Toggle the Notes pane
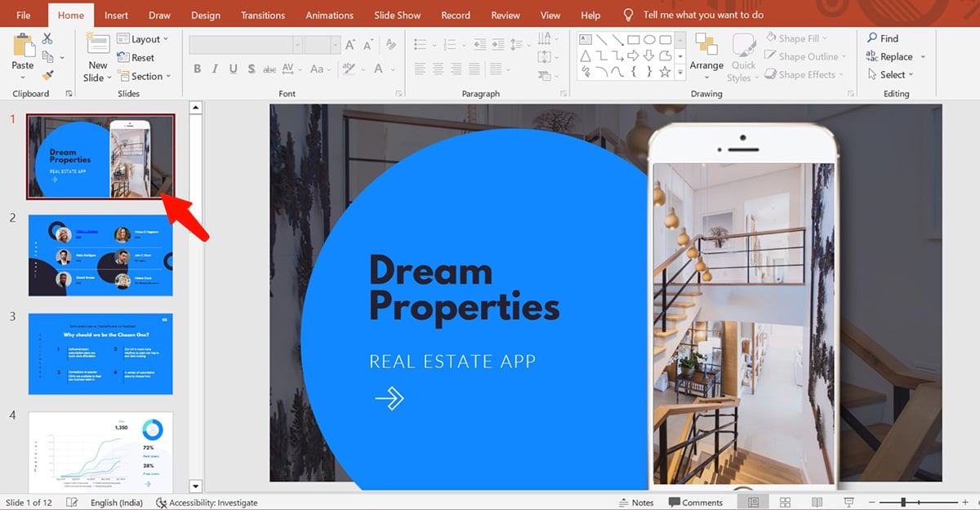Viewport: 980px width, 510px height. pos(636,503)
